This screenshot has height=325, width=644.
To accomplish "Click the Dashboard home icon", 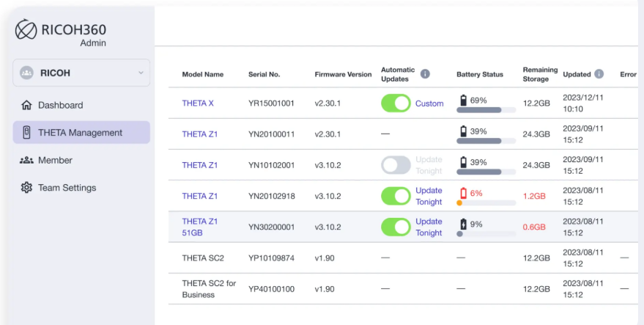I will 26,105.
